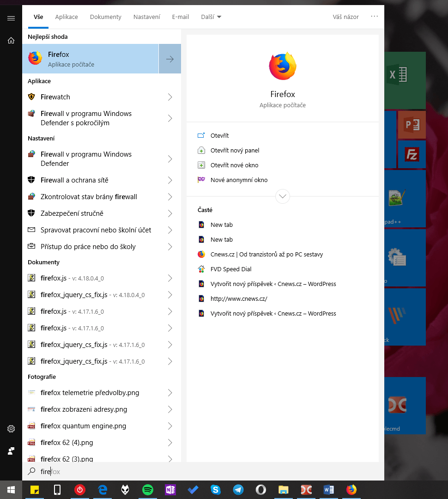Open the settings gear in search sidebar

tap(11, 429)
